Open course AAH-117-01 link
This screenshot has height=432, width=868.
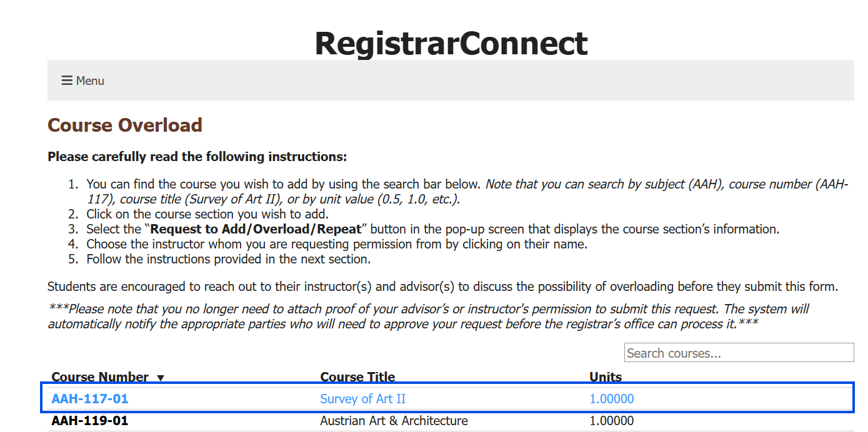90,399
